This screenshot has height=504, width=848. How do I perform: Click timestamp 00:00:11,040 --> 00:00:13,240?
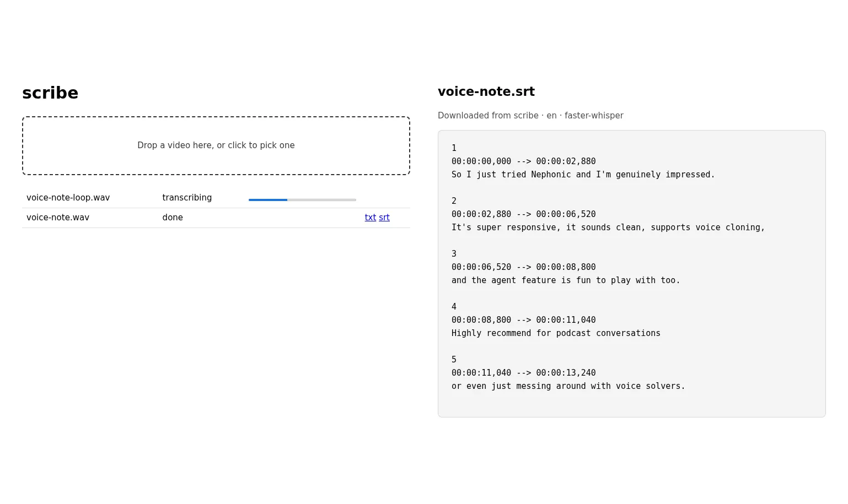click(524, 373)
